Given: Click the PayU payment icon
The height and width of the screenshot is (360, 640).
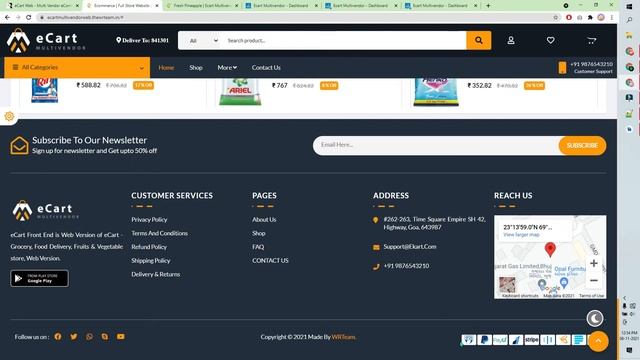Looking at the screenshot, I should point(500,340).
